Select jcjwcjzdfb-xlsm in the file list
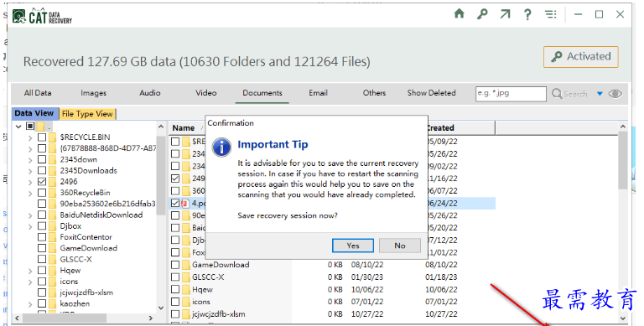 point(219,314)
